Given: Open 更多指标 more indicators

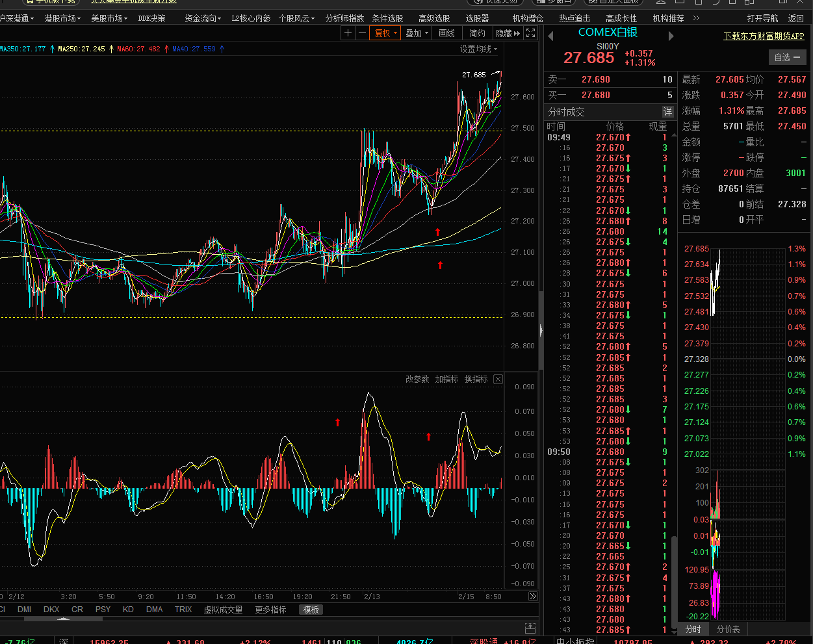Looking at the screenshot, I should coord(270,610).
